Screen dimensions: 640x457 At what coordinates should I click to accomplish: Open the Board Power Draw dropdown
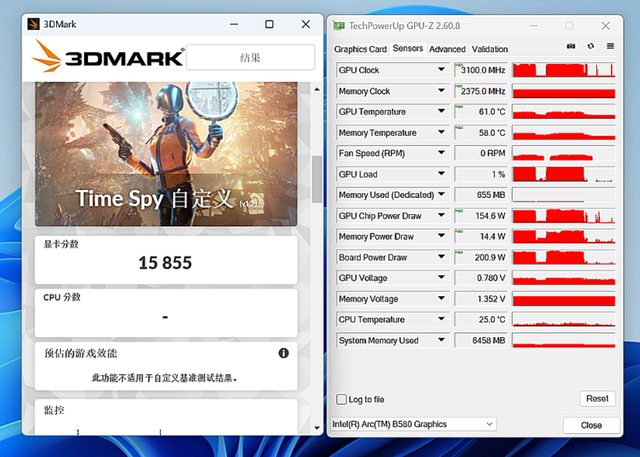[x=441, y=257]
